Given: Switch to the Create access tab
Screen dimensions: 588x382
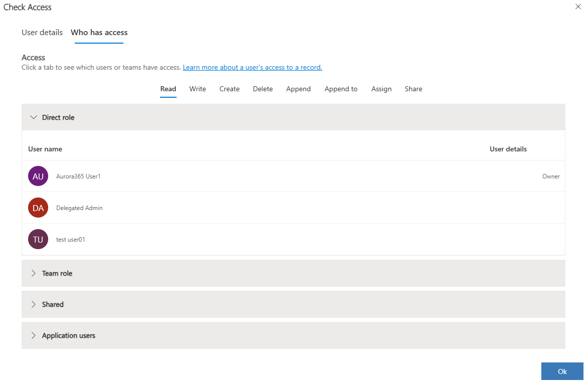Looking at the screenshot, I should point(229,89).
